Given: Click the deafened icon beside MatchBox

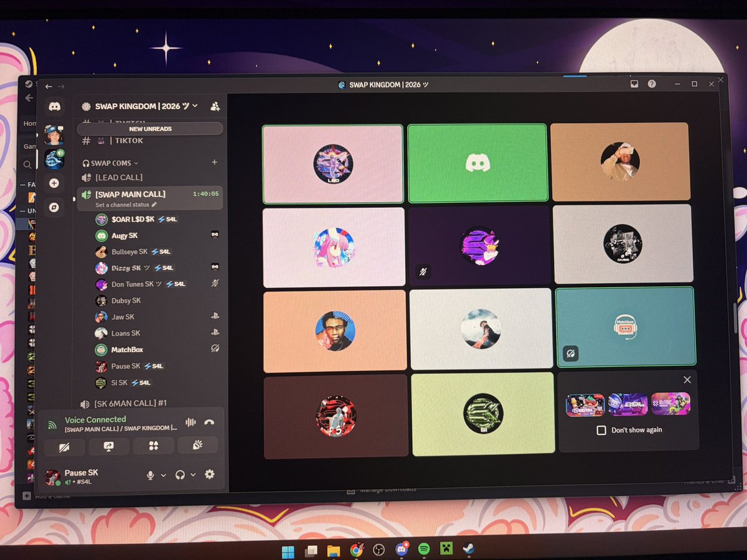Looking at the screenshot, I should coord(215,348).
